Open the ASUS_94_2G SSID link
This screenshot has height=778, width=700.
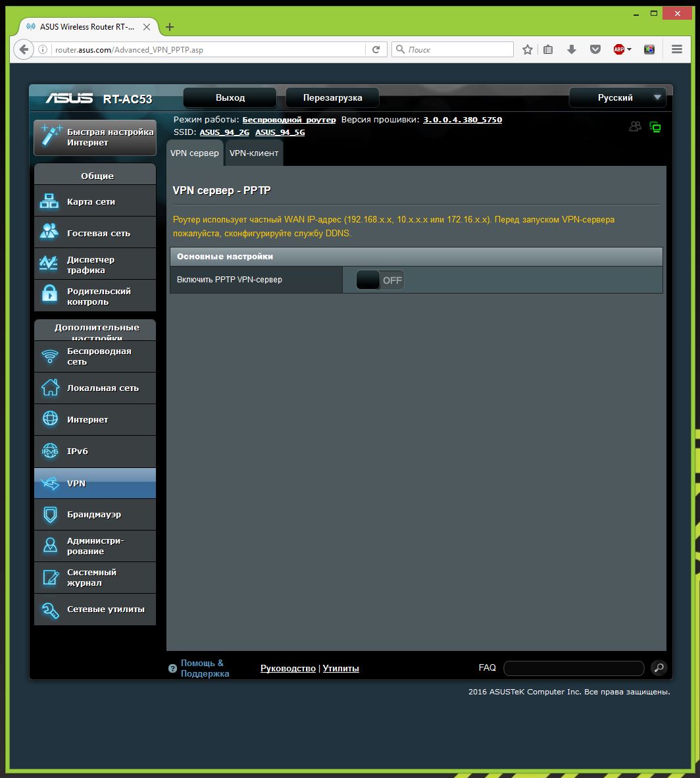coord(224,132)
